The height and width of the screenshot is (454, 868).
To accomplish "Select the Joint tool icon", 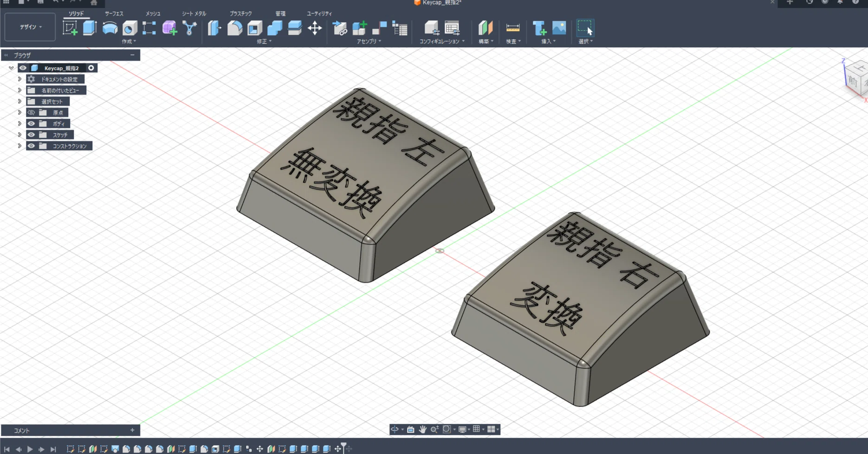I will pyautogui.click(x=379, y=28).
